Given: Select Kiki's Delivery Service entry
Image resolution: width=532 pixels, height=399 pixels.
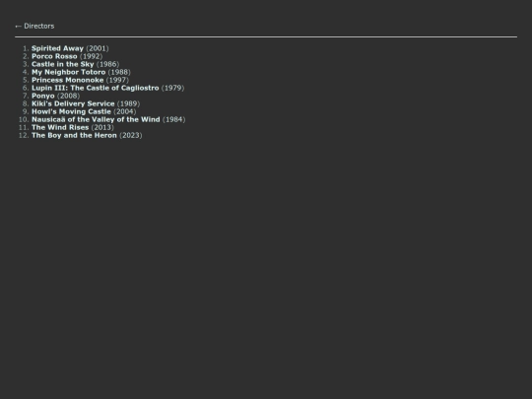Looking at the screenshot, I should [73, 103].
